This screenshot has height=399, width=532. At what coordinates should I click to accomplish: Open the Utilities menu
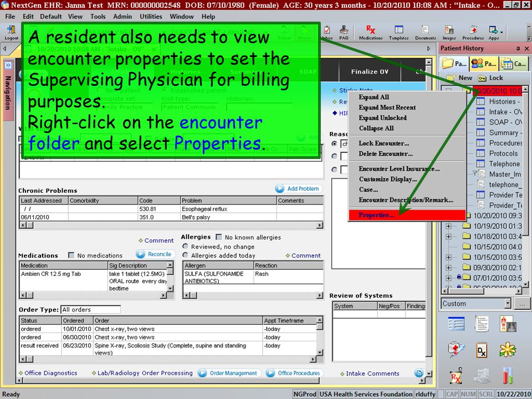[151, 16]
